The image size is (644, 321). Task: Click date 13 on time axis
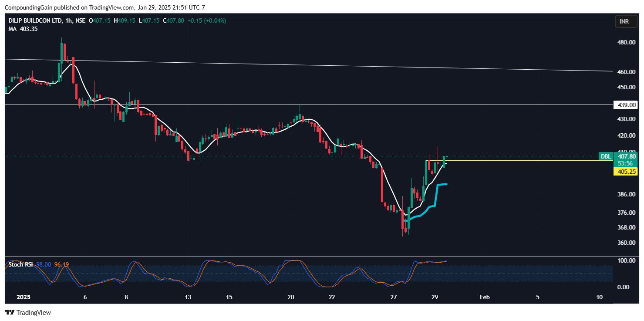point(188,297)
